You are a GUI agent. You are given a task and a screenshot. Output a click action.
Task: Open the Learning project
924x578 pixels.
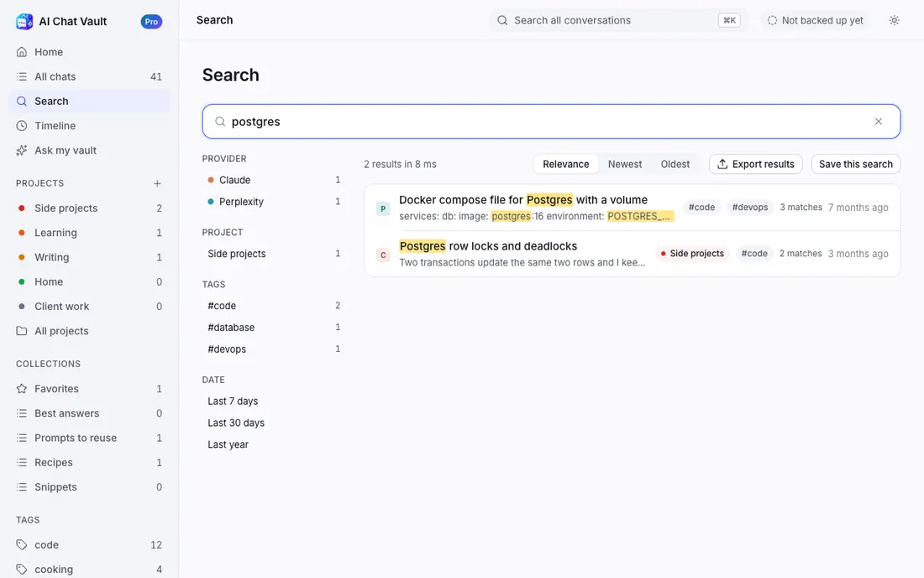click(89, 233)
